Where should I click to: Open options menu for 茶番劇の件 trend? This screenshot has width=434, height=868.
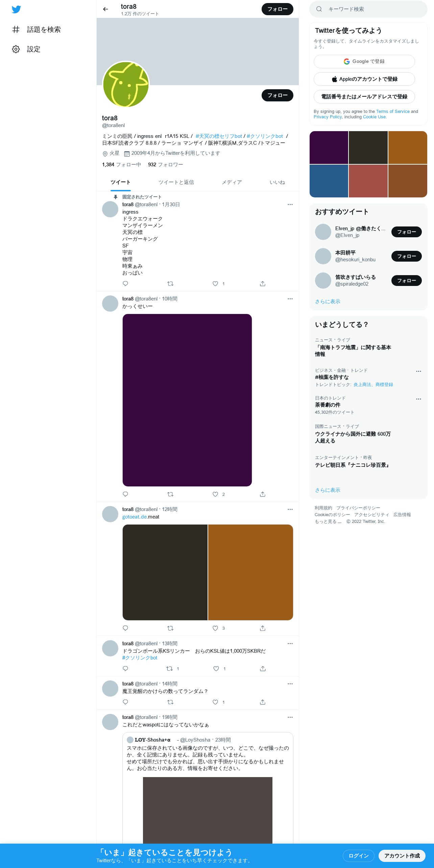(x=418, y=399)
